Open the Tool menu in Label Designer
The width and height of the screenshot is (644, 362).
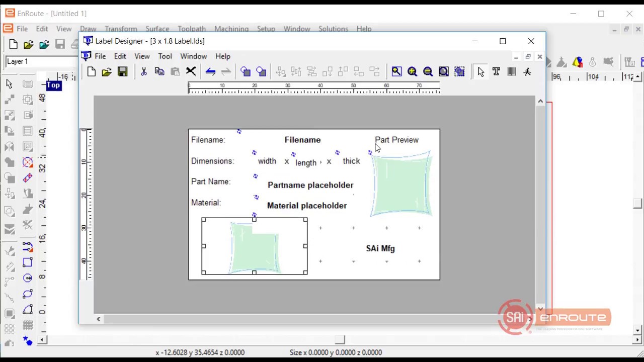pyautogui.click(x=165, y=56)
